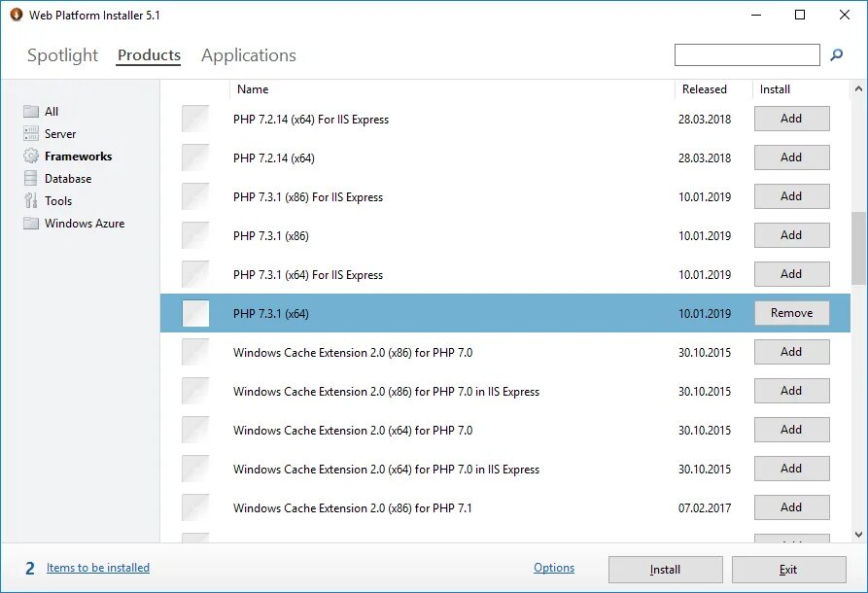The height and width of the screenshot is (593, 868).
Task: Select the Frameworks gear icon
Action: 31,157
